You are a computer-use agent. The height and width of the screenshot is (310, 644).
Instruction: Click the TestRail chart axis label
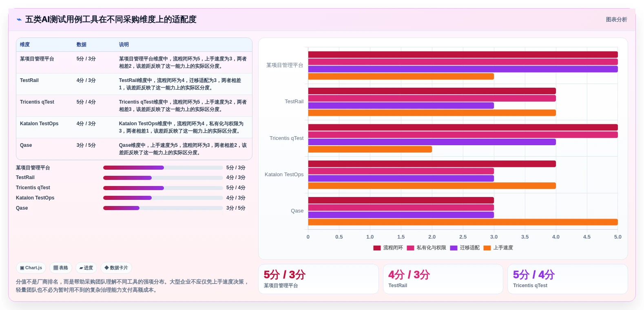[x=294, y=102]
